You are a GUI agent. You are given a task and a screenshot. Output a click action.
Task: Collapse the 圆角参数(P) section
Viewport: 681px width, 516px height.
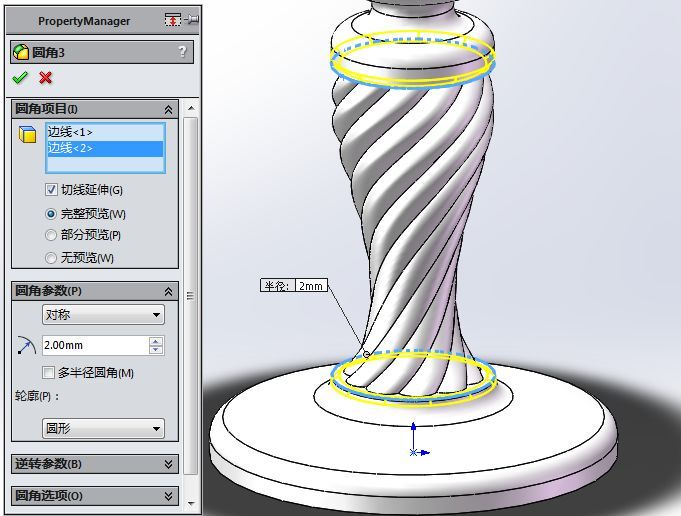point(168,291)
